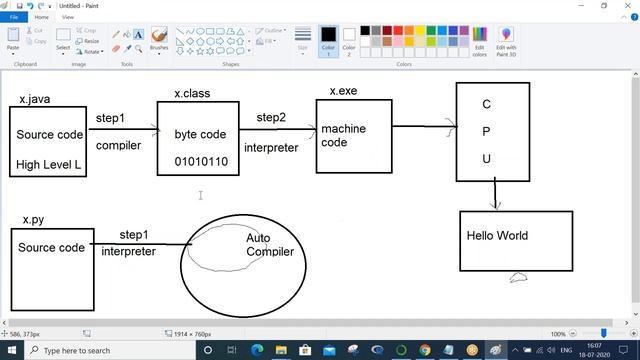Activate Color 2 background button
This screenshot has height=360, width=640.
pyautogui.click(x=349, y=41)
